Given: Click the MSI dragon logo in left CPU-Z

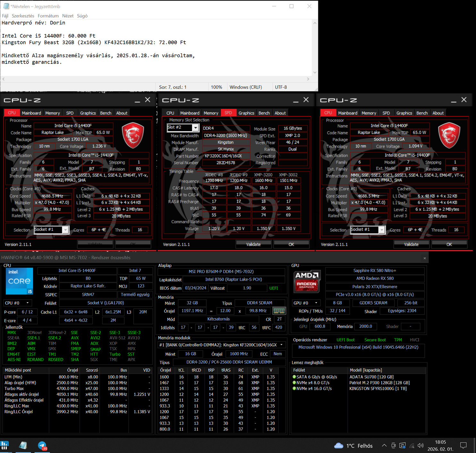Looking at the screenshot, I should click(x=133, y=135).
